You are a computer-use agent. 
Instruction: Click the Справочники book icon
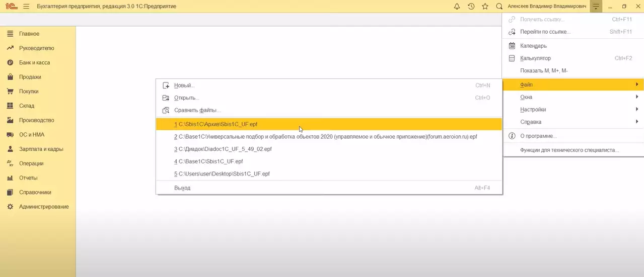click(10, 192)
